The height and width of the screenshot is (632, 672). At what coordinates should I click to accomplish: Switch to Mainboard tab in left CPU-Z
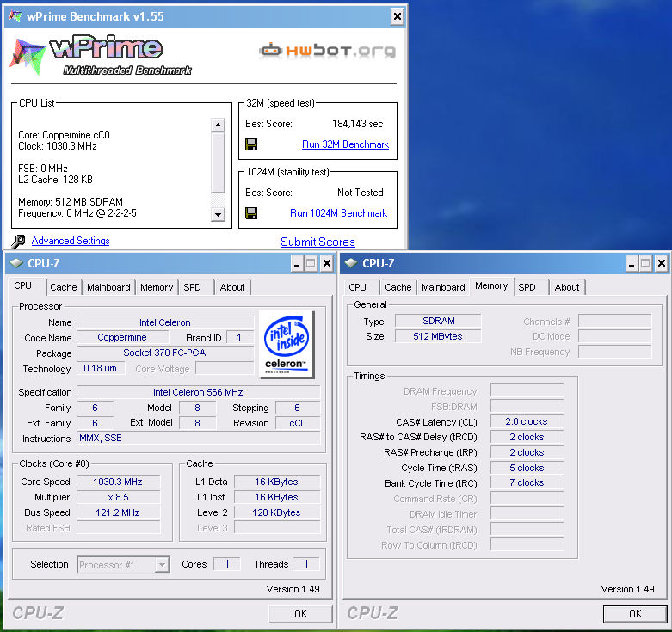(108, 287)
